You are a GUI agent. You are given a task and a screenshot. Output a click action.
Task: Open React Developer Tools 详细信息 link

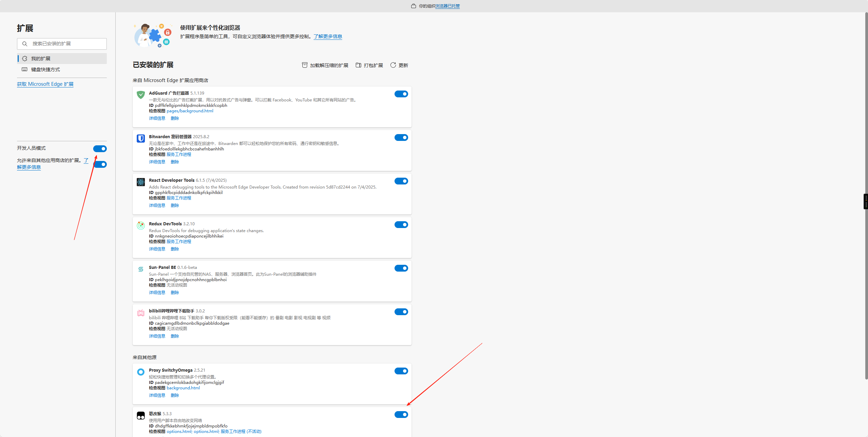(x=157, y=206)
